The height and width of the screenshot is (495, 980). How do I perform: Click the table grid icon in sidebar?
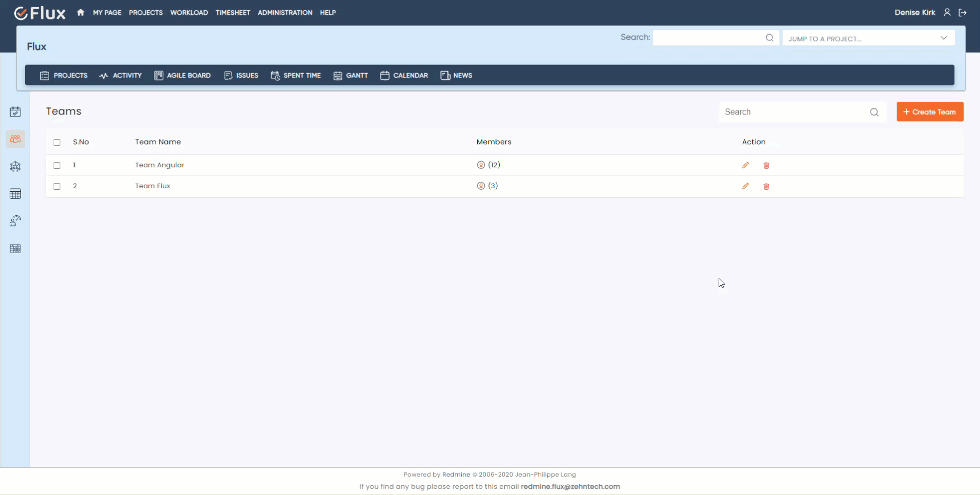(x=15, y=194)
